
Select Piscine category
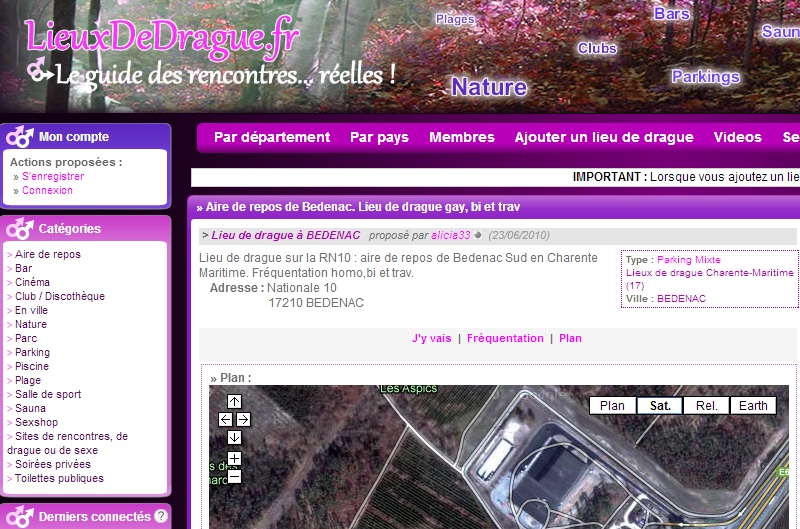point(32,366)
